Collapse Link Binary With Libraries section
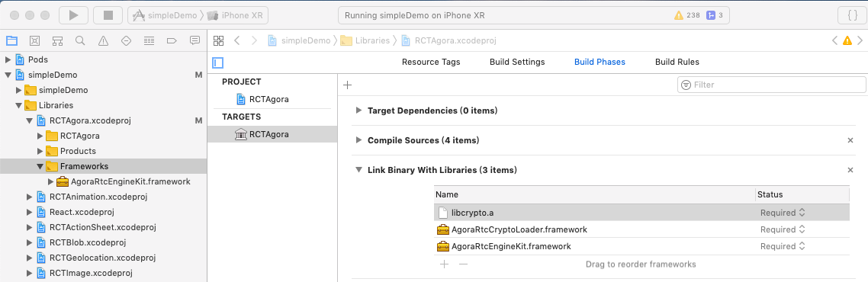The width and height of the screenshot is (868, 282). [358, 170]
